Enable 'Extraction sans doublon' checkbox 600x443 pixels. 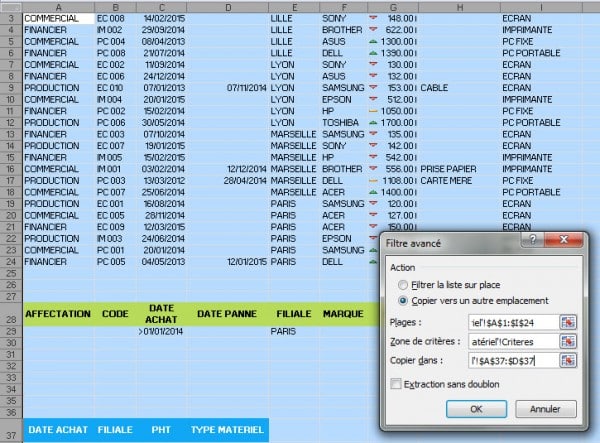[397, 384]
